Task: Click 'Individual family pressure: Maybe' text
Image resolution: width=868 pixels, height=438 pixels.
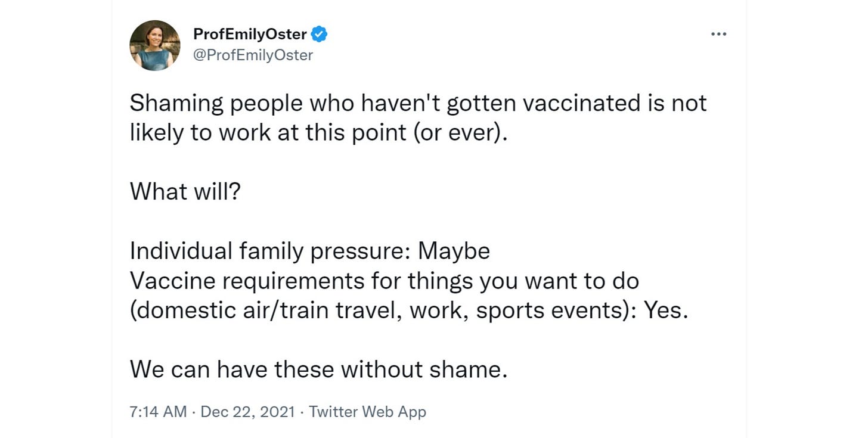Action: (x=309, y=251)
